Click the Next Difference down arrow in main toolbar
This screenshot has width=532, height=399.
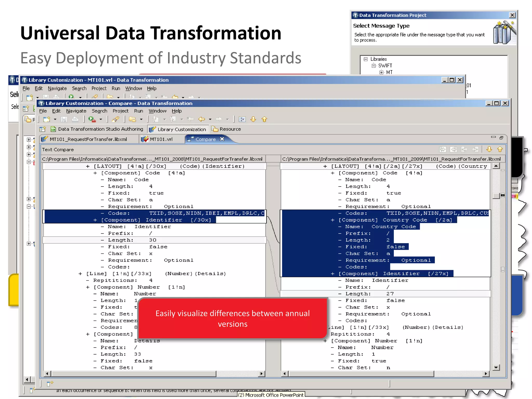pos(253,119)
